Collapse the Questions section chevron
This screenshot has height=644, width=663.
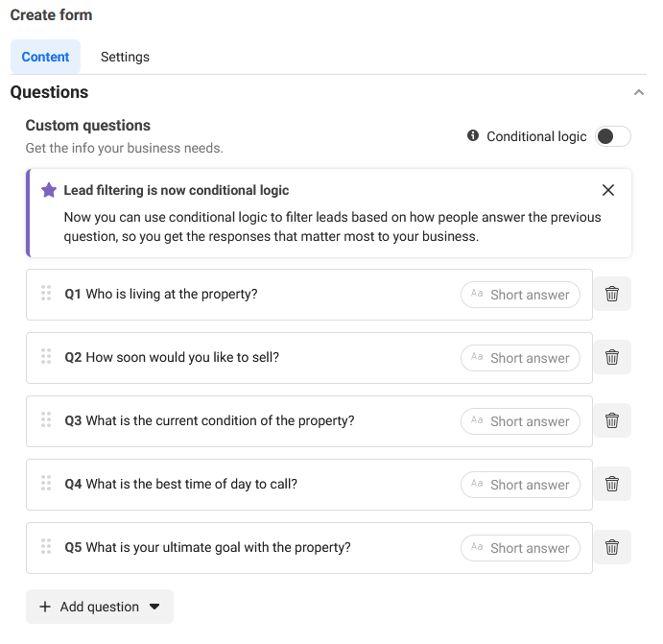point(638,92)
